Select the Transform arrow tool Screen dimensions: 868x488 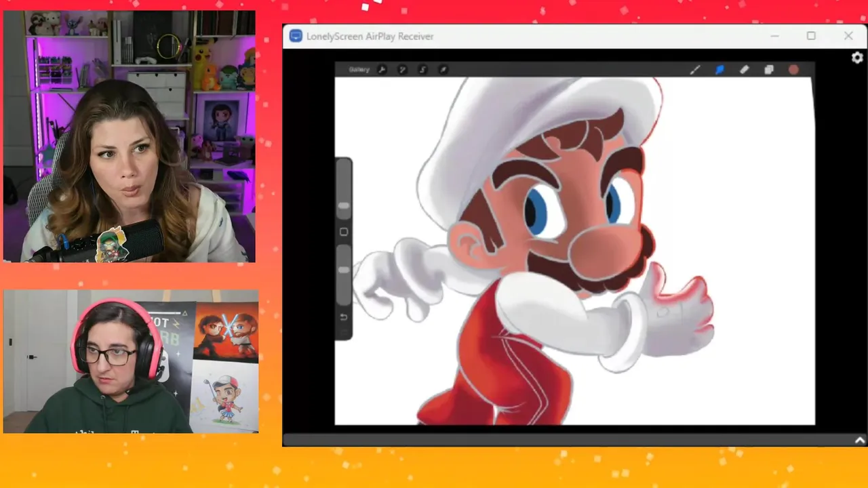(443, 70)
